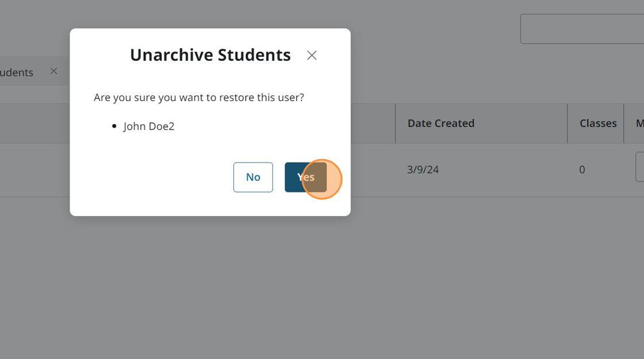The image size is (644, 359).
Task: Click the bullet point before John Doe2
Action: [x=114, y=126]
